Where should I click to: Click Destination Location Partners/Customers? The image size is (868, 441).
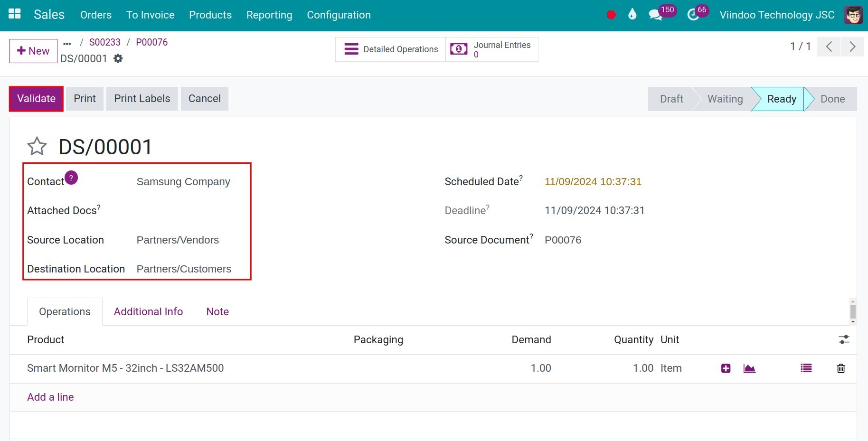184,269
